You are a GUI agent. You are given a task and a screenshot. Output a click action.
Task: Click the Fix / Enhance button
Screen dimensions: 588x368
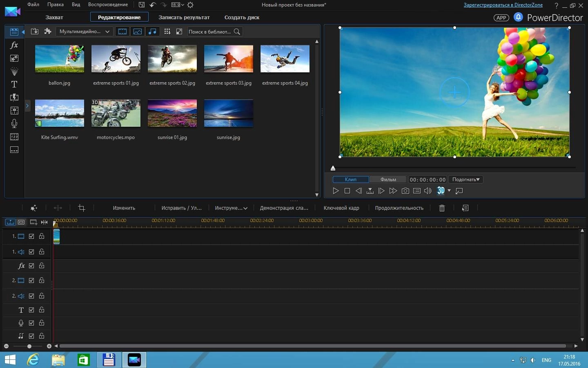point(182,208)
